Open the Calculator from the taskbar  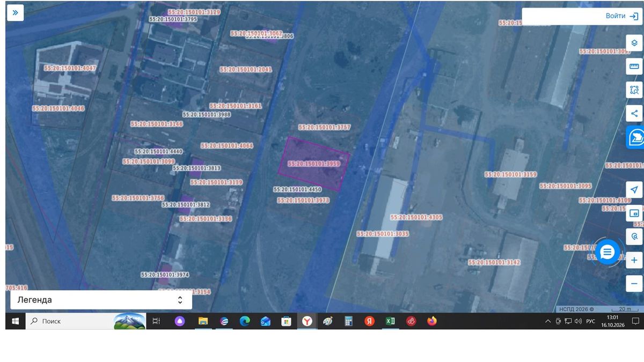click(348, 321)
